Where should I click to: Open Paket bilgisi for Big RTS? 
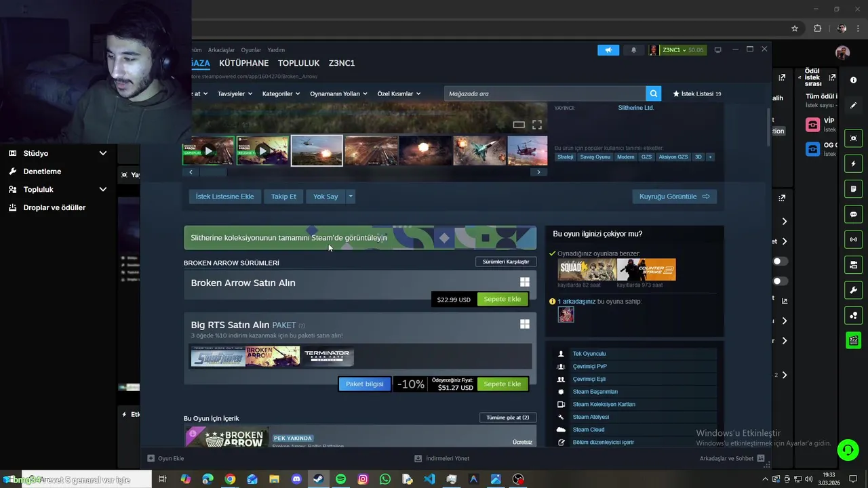click(x=364, y=384)
